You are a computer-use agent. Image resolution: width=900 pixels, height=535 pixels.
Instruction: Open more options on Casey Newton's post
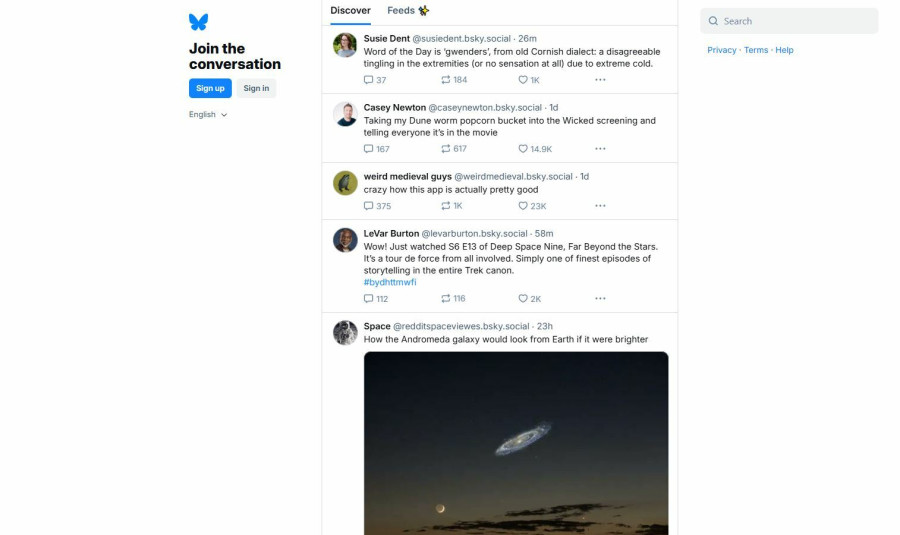pyautogui.click(x=600, y=149)
